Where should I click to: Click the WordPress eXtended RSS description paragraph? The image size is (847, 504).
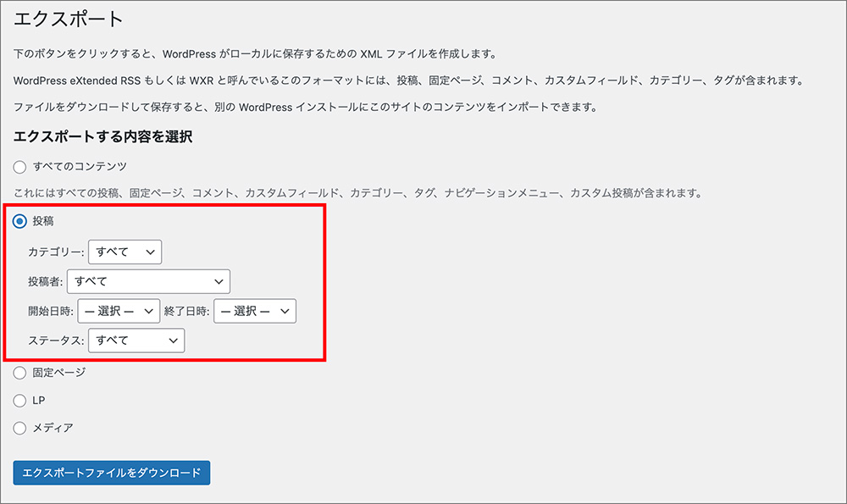click(x=409, y=80)
